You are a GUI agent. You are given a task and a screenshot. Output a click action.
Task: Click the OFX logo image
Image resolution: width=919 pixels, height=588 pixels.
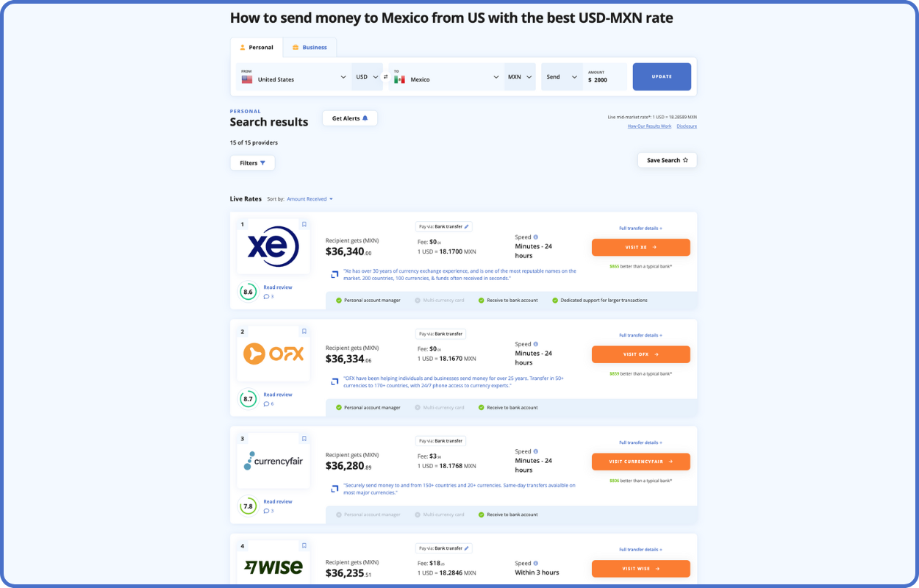pos(273,354)
